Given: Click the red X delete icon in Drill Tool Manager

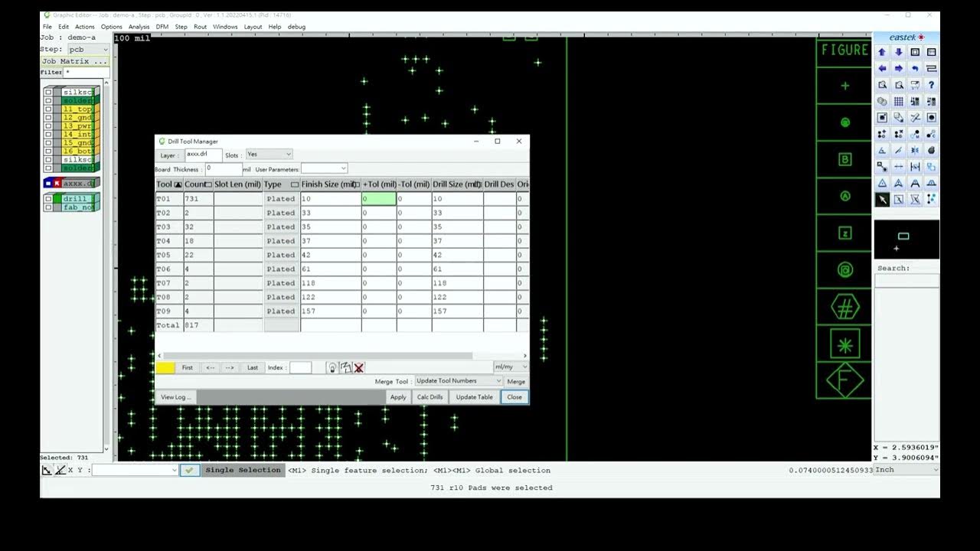Looking at the screenshot, I should pyautogui.click(x=358, y=367).
